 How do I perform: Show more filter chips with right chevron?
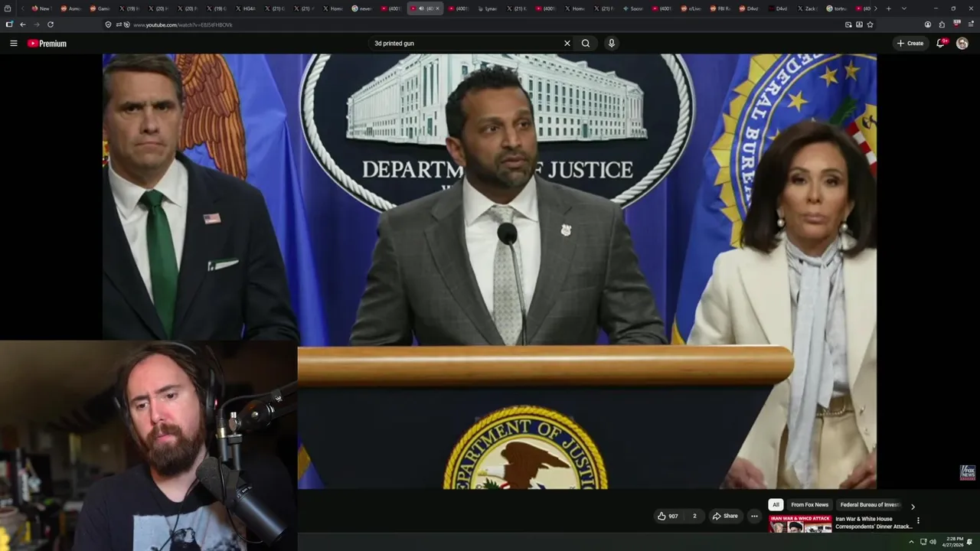click(x=913, y=506)
